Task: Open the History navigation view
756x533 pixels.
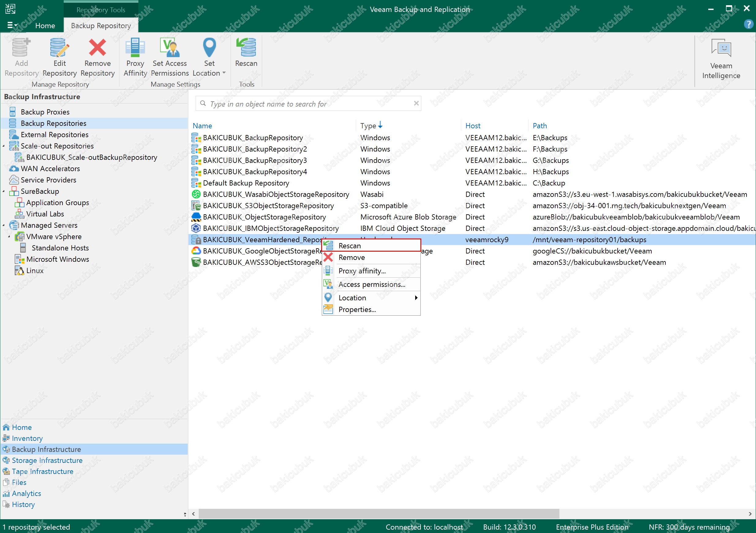Action: tap(23, 505)
